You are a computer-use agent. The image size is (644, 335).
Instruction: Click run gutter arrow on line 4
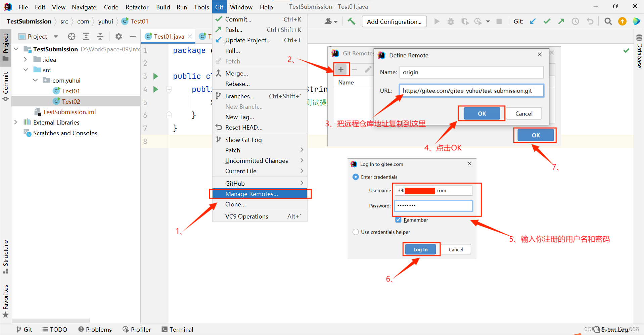point(155,89)
